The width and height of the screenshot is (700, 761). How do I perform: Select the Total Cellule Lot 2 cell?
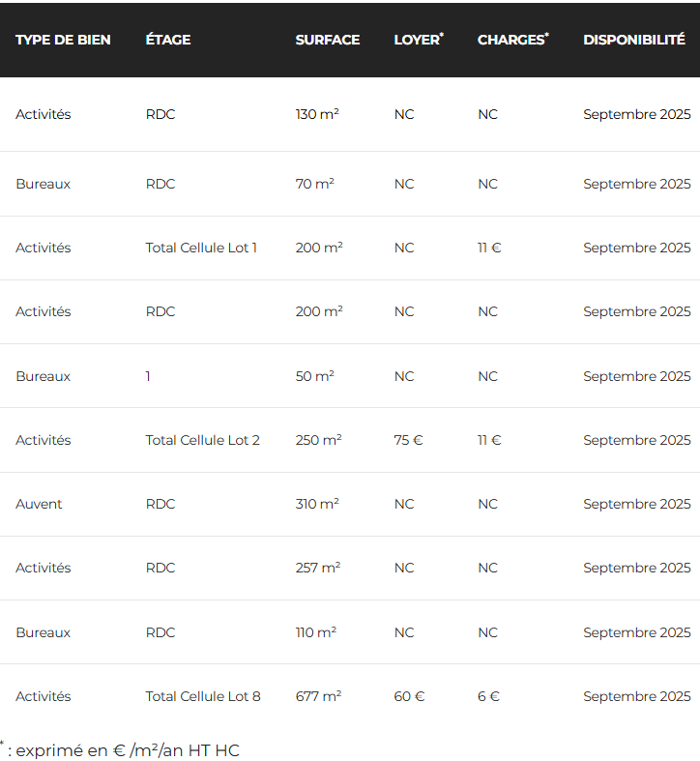(x=202, y=440)
